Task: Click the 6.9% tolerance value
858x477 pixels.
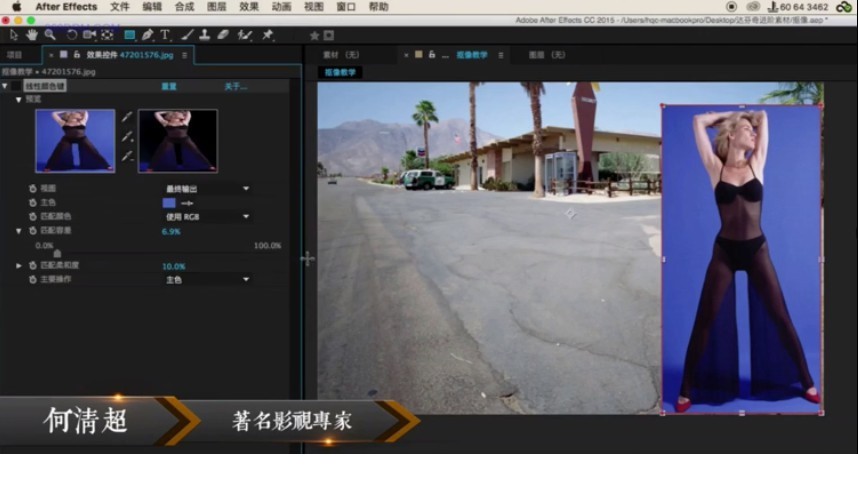Action: tap(171, 231)
